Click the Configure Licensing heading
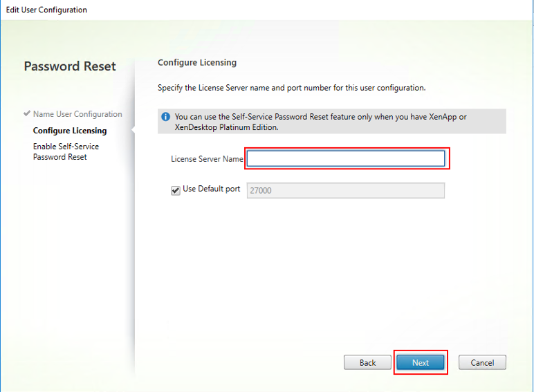 (x=197, y=63)
